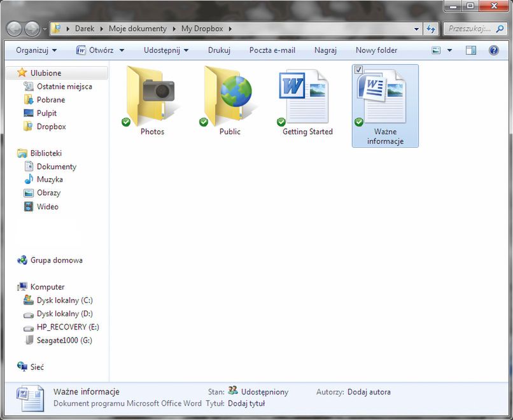Open the Udostępnij menu

coord(166,50)
